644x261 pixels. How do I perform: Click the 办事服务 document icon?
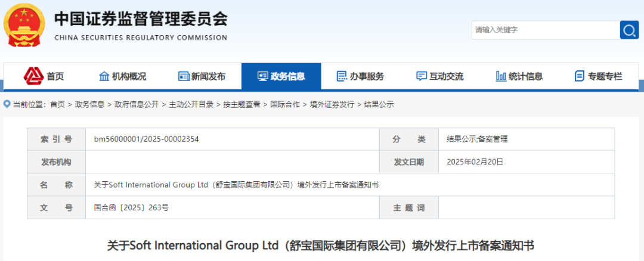[342, 76]
